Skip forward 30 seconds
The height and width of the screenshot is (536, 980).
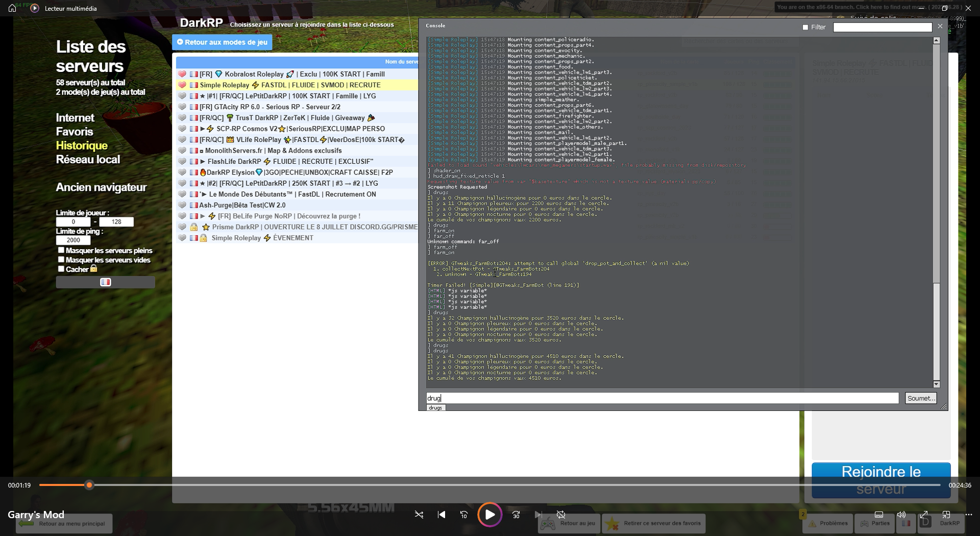tap(516, 515)
